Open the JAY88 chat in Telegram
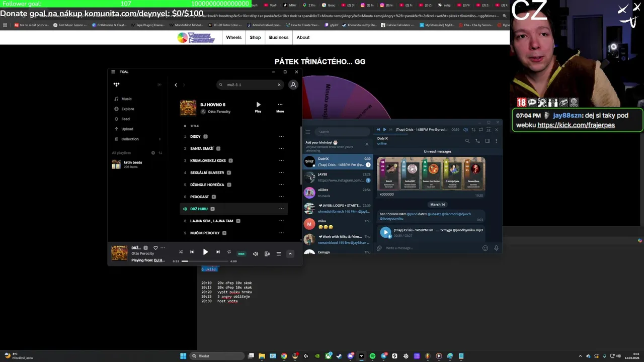Screen dimensions: 644x362 pos(338,177)
